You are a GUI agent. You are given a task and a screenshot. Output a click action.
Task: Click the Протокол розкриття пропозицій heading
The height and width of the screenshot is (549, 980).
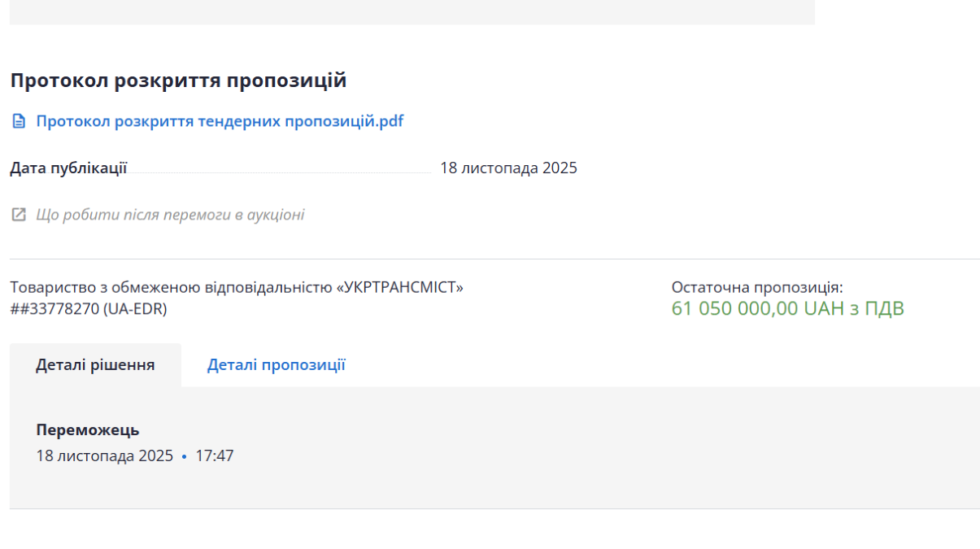[178, 81]
